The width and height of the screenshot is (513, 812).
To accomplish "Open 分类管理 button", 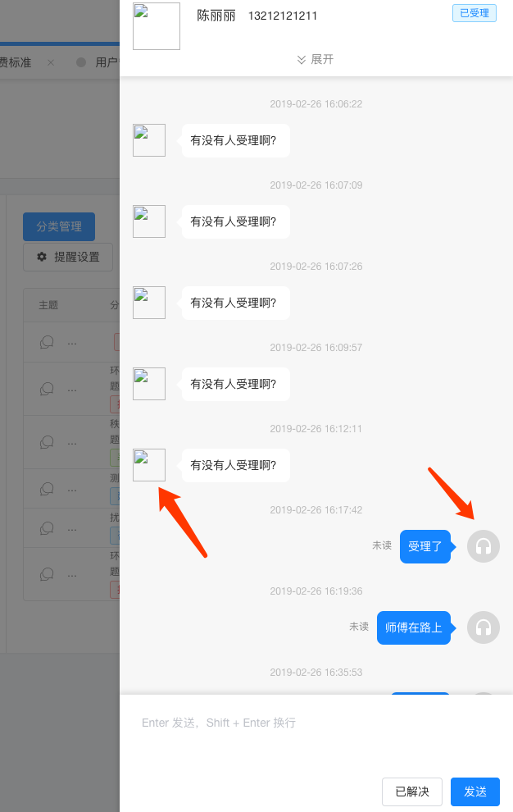I will [59, 226].
